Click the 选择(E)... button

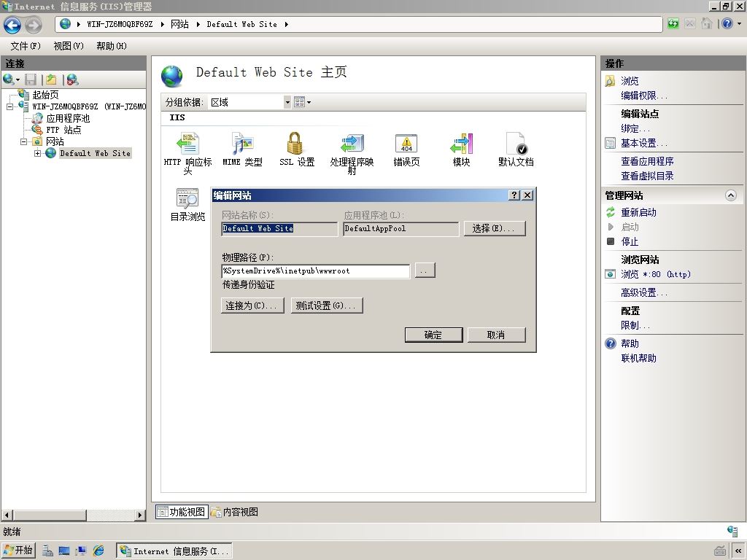pyautogui.click(x=495, y=228)
